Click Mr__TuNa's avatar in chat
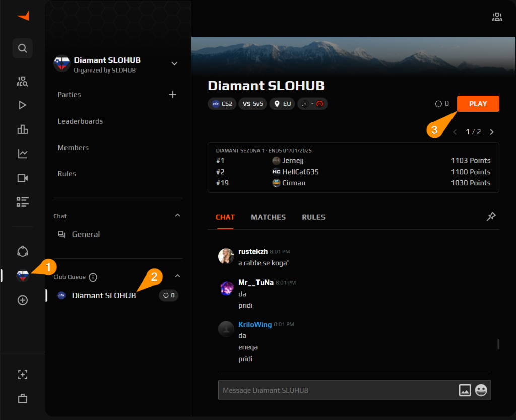 pos(226,288)
